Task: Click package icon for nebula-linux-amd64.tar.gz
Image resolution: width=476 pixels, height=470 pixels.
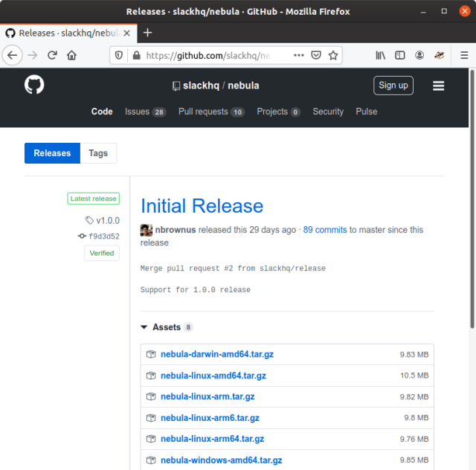Action: (x=151, y=376)
